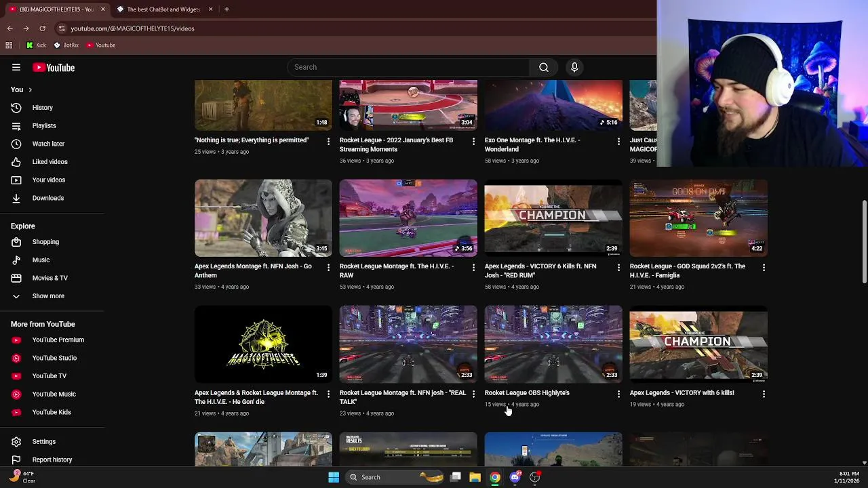The width and height of the screenshot is (868, 488).
Task: Open options menu for RAW montage video
Action: (473, 268)
